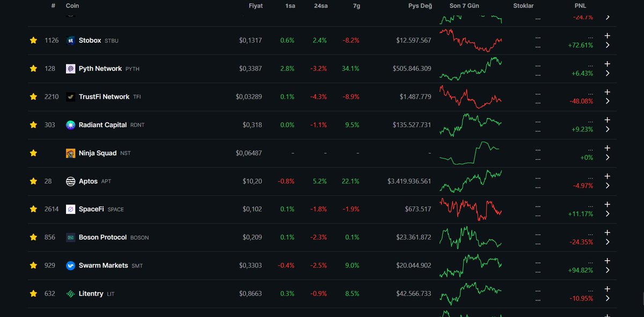Open the Aptos coin link

click(x=95, y=181)
